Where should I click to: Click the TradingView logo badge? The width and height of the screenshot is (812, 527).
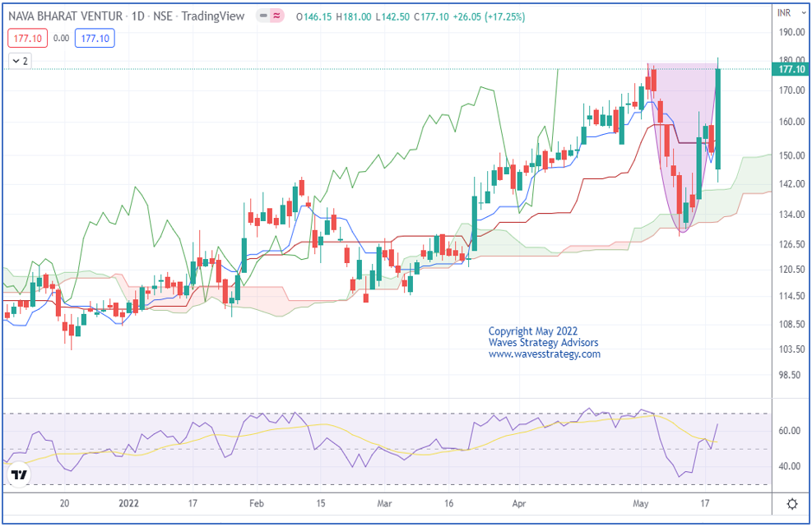coord(19,474)
